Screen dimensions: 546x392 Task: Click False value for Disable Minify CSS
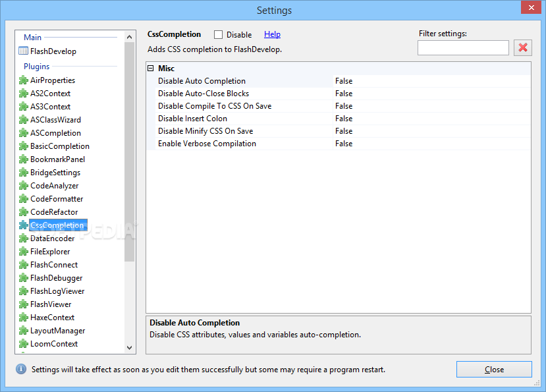pos(344,131)
